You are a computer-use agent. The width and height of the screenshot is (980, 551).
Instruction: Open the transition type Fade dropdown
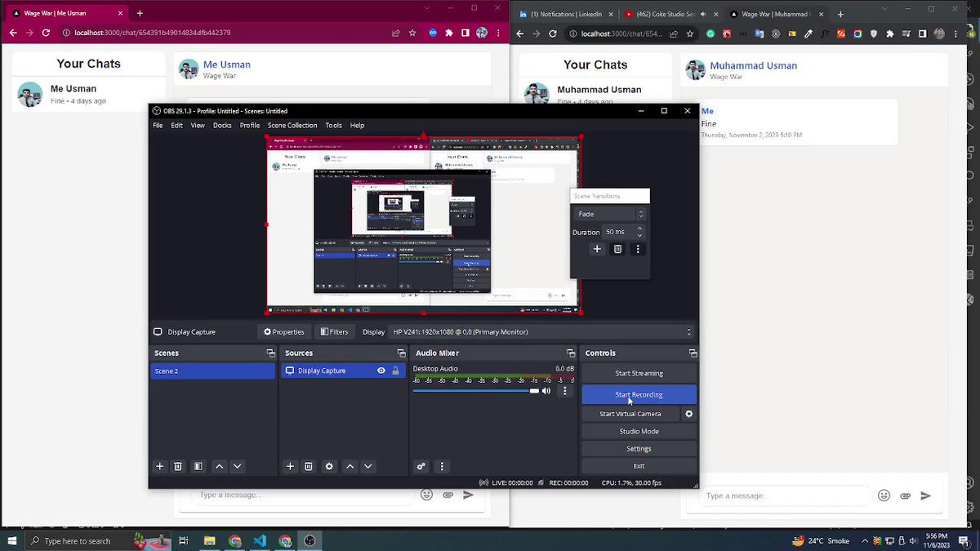point(610,214)
